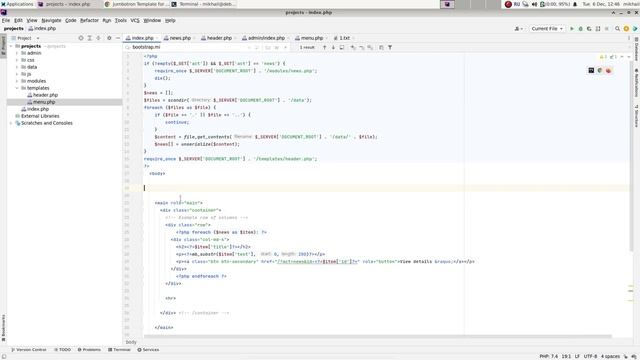Start debugging with the bug icon
The width and height of the screenshot is (640, 360).
(580, 29)
